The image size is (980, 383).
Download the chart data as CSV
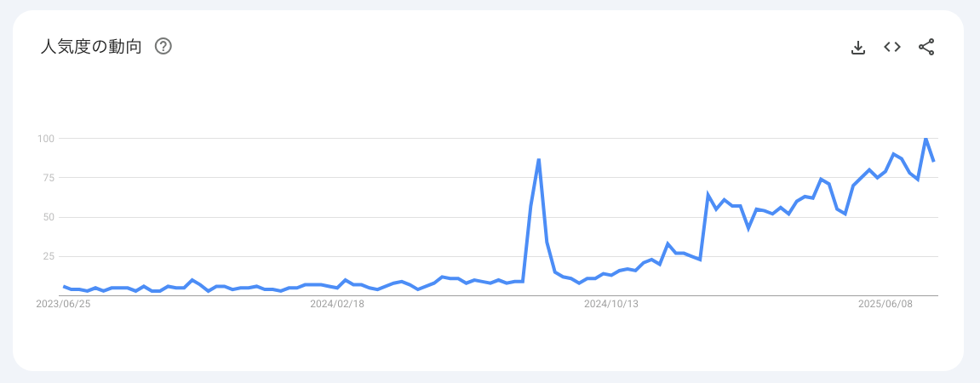858,47
